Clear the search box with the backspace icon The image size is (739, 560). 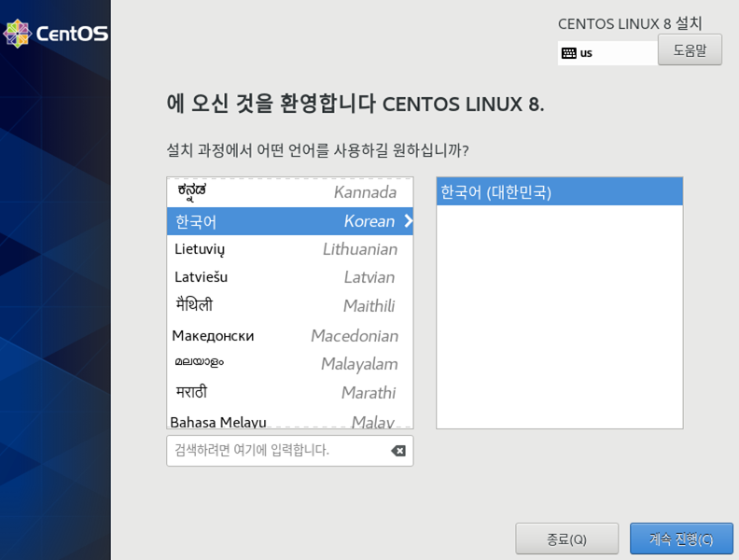click(398, 451)
